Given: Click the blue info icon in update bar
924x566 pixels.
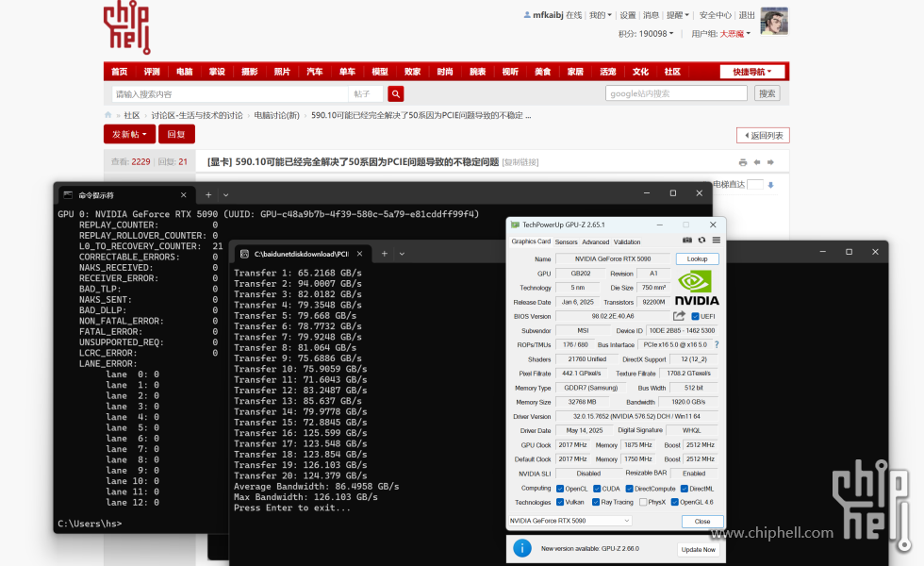Looking at the screenshot, I should (x=522, y=548).
